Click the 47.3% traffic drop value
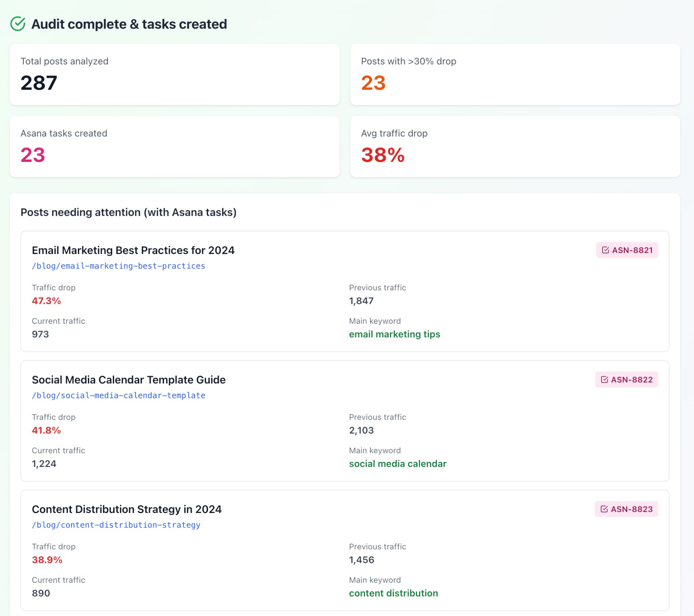694x616 pixels. (x=46, y=301)
